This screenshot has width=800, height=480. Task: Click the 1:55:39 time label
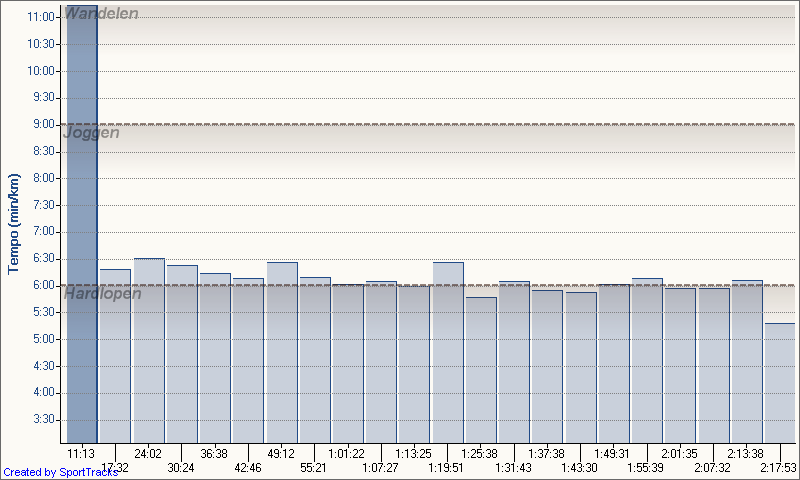645,468
